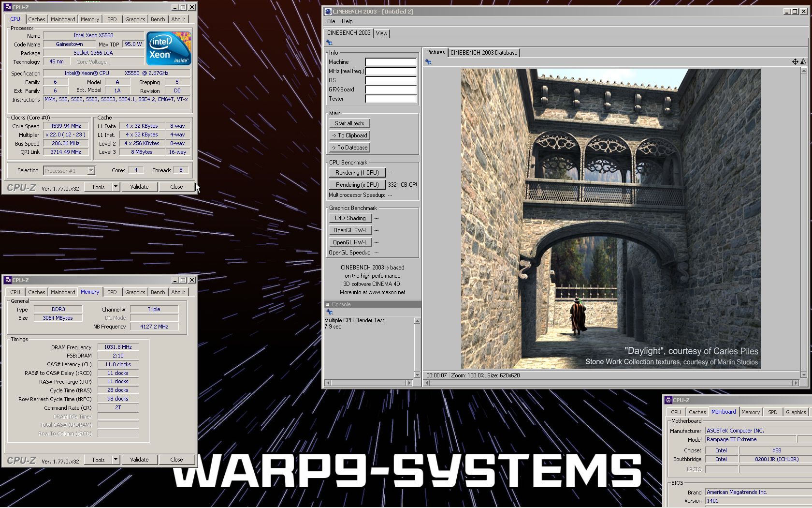Screen dimensions: 812x508
Task: Run the Rendering (1 CPU) benchmark
Action: point(357,173)
